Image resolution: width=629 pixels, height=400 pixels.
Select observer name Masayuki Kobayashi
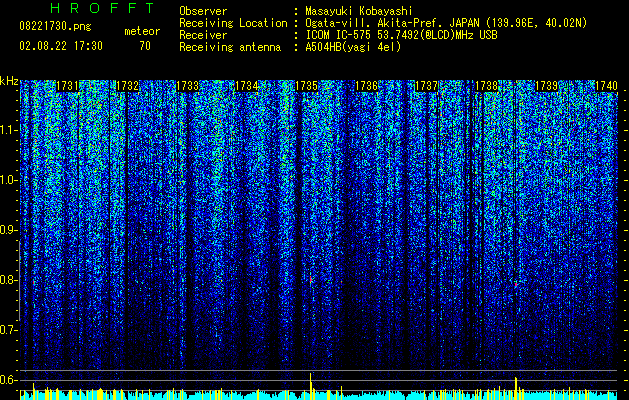[x=359, y=11]
